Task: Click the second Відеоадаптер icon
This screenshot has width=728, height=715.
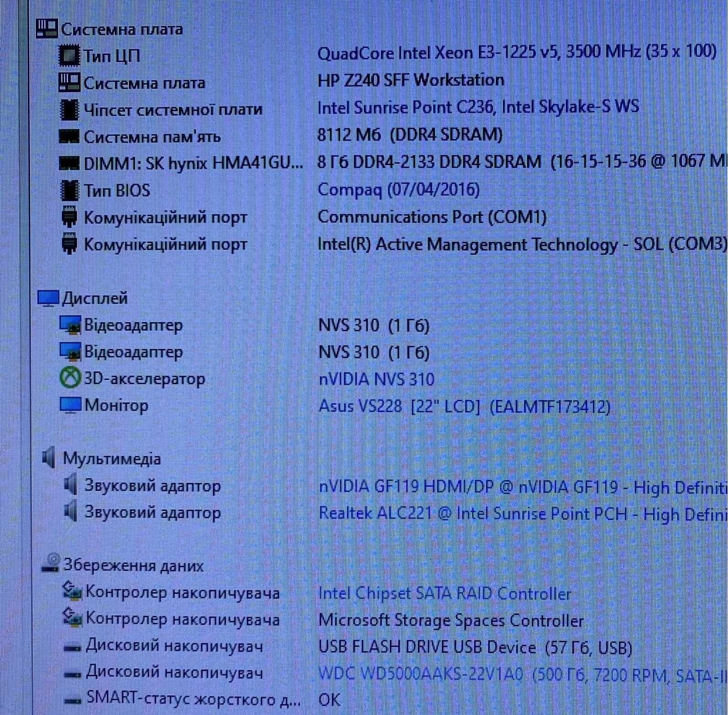Action: pos(70,352)
